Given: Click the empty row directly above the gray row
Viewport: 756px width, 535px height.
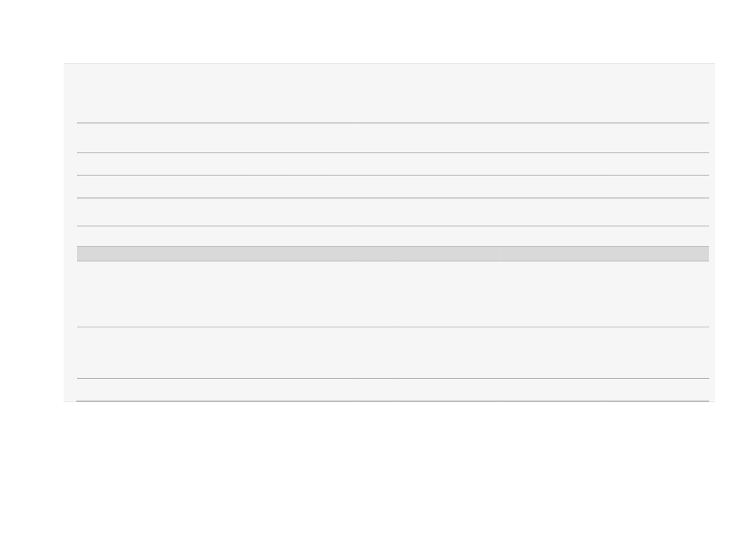Looking at the screenshot, I should (393, 236).
